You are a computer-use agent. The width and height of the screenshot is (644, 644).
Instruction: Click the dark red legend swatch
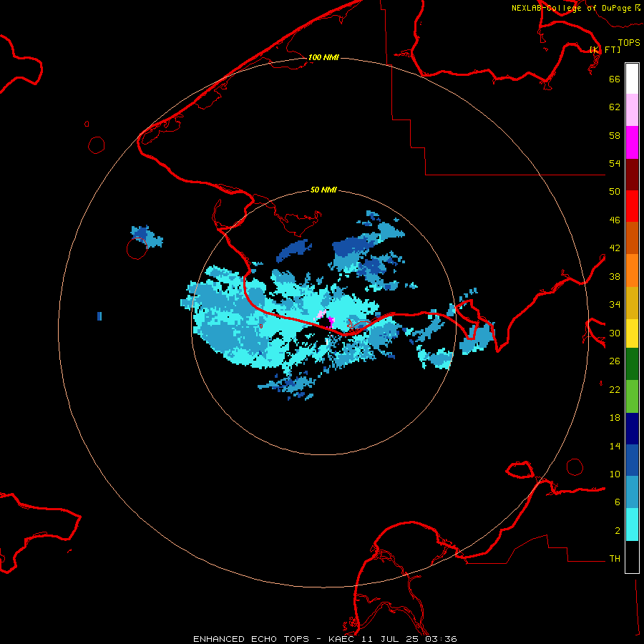point(632,175)
